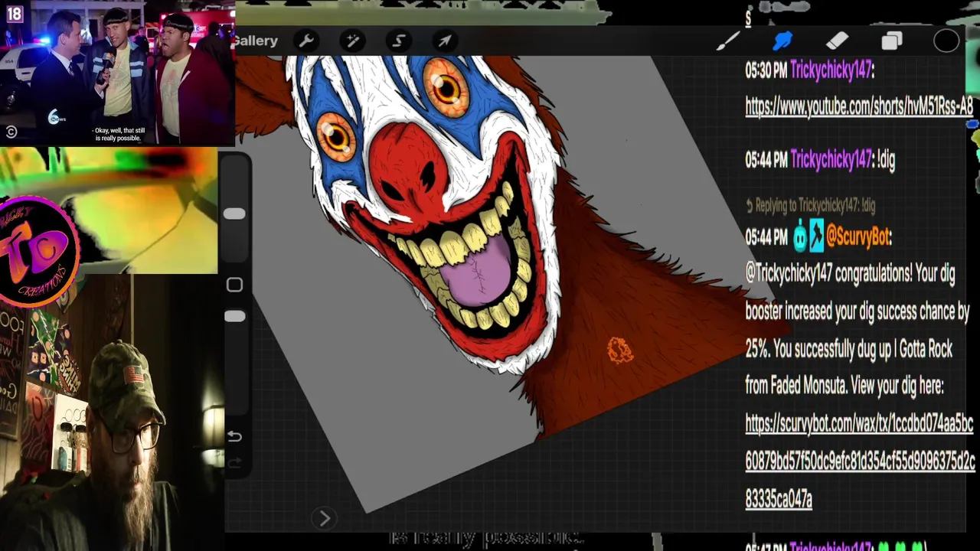Click Trickychicky147 name on the !dig message

click(831, 159)
